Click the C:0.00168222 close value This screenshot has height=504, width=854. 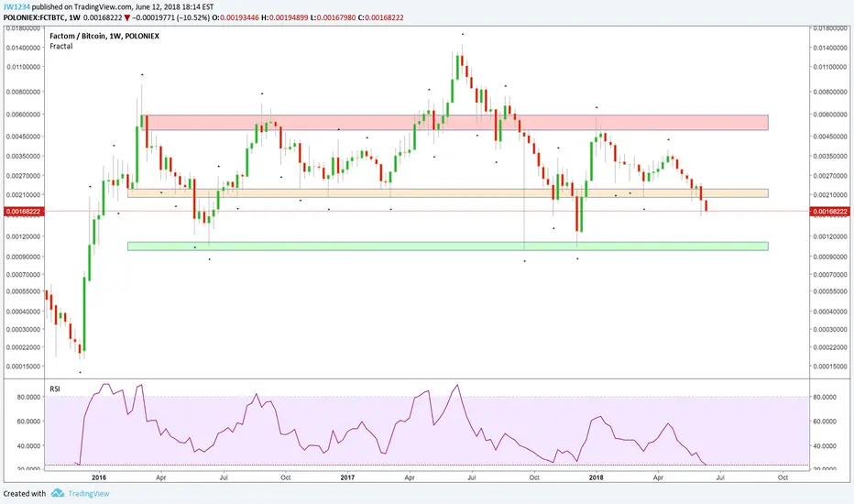click(380, 17)
